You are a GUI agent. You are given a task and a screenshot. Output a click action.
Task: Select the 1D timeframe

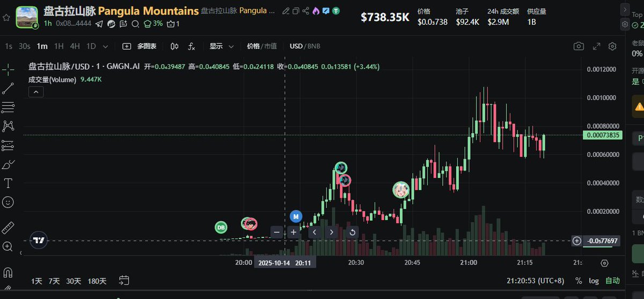click(91, 46)
